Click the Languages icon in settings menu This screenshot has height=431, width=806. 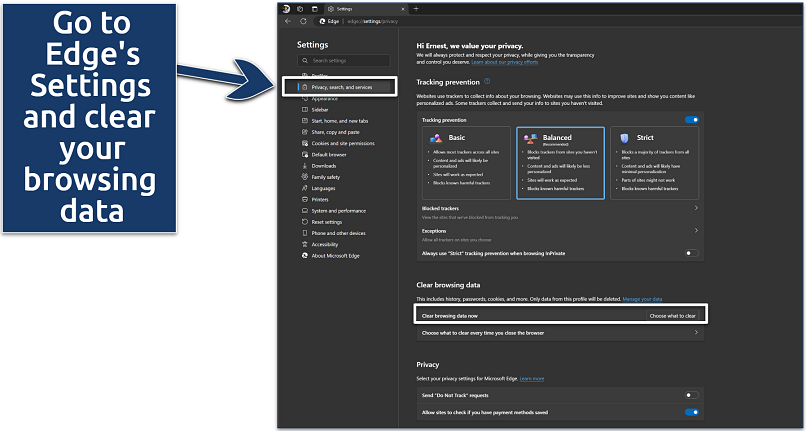pyautogui.click(x=305, y=188)
